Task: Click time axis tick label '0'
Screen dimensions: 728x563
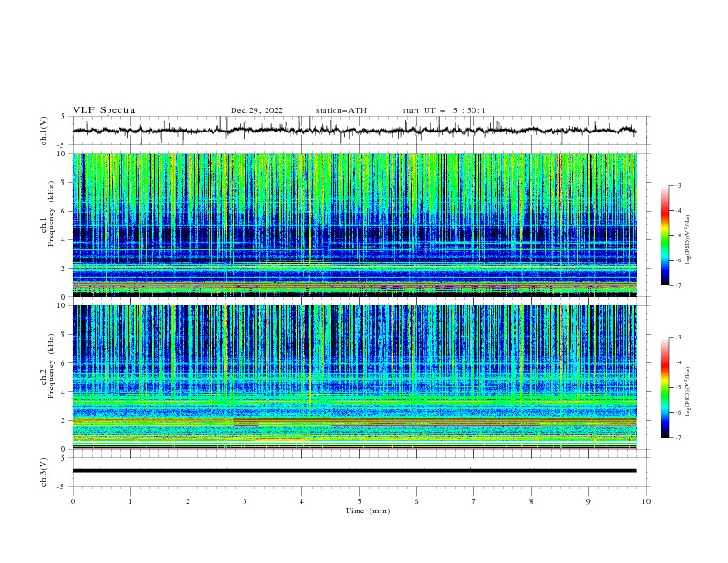Action: point(73,501)
